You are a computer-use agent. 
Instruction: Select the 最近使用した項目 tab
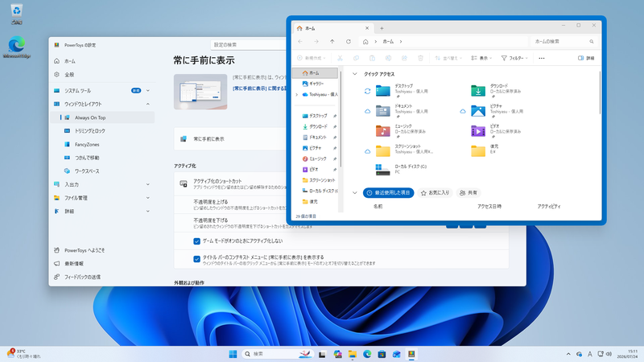[x=389, y=193]
